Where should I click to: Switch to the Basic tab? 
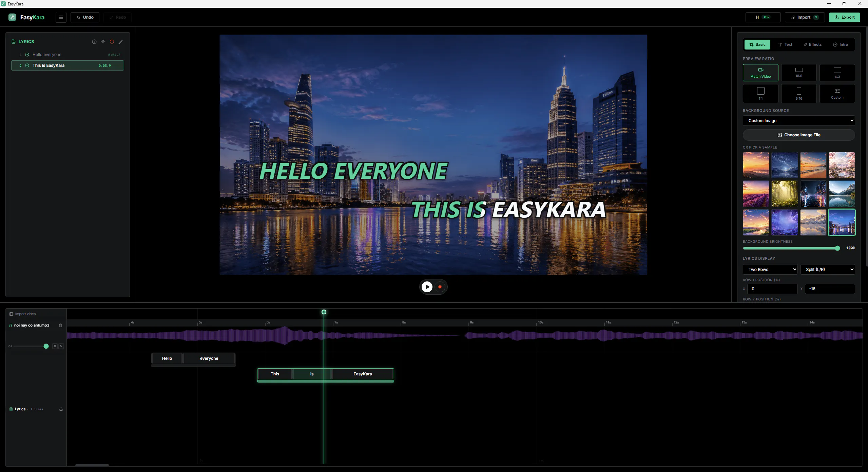click(757, 44)
